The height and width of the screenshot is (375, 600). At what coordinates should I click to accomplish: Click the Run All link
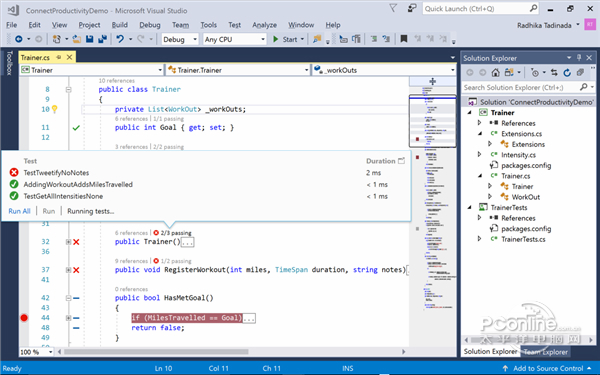[x=19, y=211]
